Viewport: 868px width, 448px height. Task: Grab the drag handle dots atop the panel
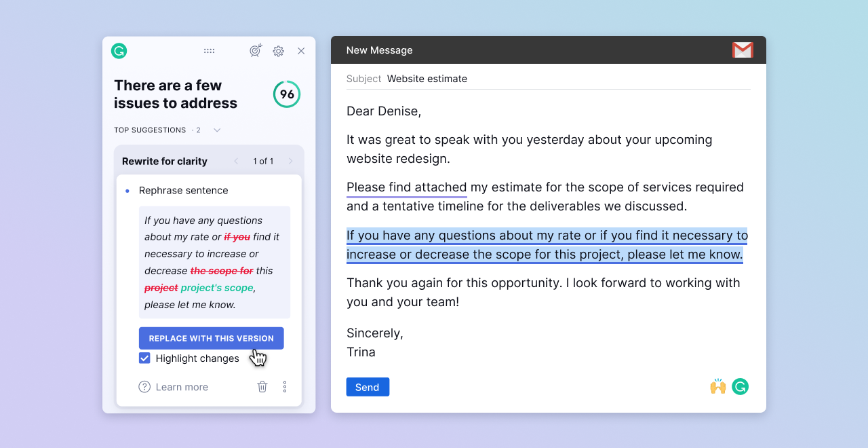209,50
